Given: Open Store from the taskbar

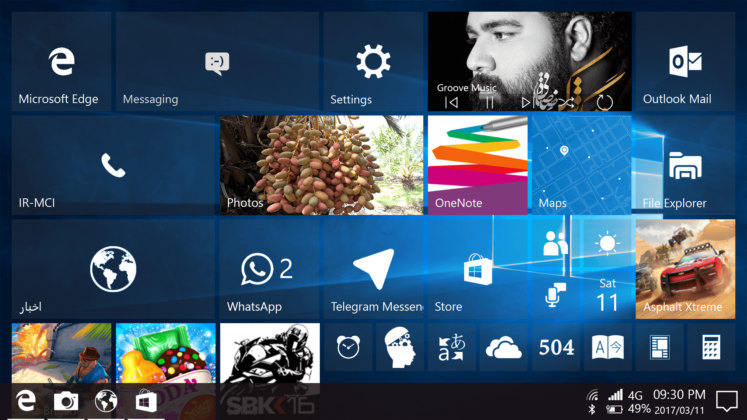Looking at the screenshot, I should 146,401.
